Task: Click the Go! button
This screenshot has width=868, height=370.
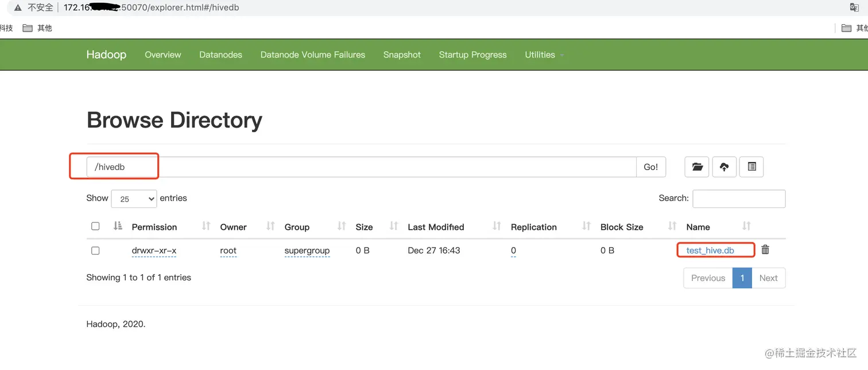Action: (x=651, y=167)
